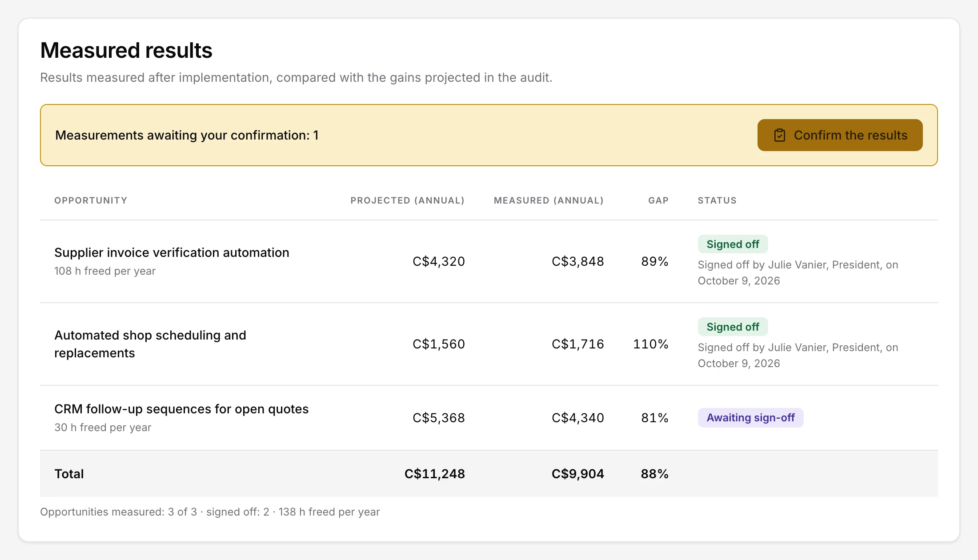Click the 81% gap value

(655, 418)
